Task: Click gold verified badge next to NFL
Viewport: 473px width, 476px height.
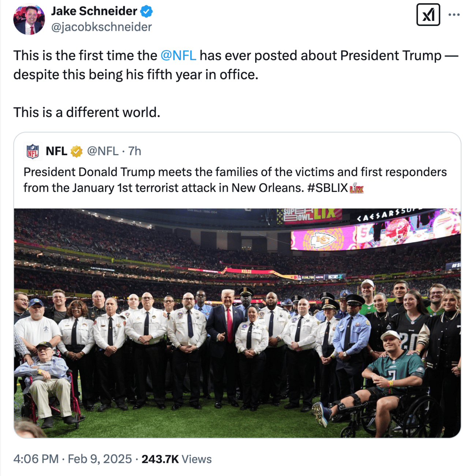Action: [77, 151]
